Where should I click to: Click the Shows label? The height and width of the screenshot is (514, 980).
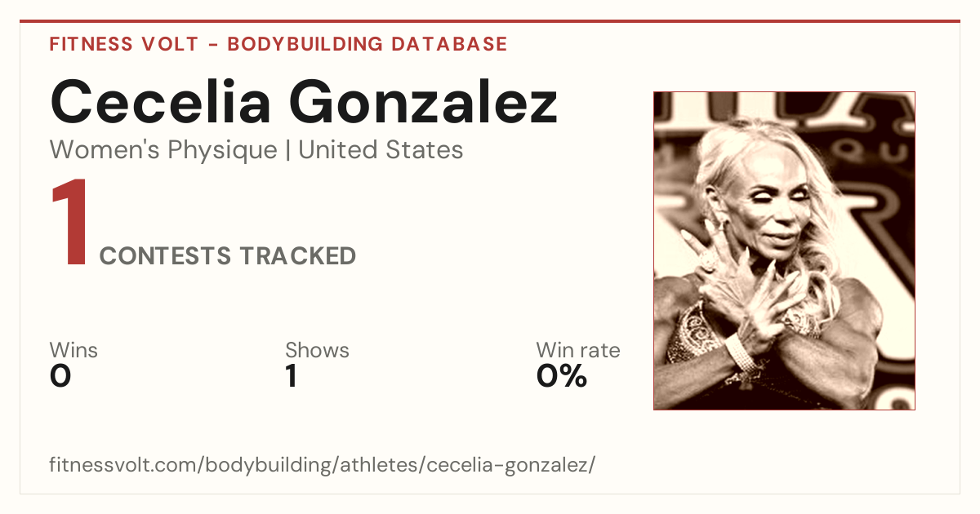(x=317, y=351)
